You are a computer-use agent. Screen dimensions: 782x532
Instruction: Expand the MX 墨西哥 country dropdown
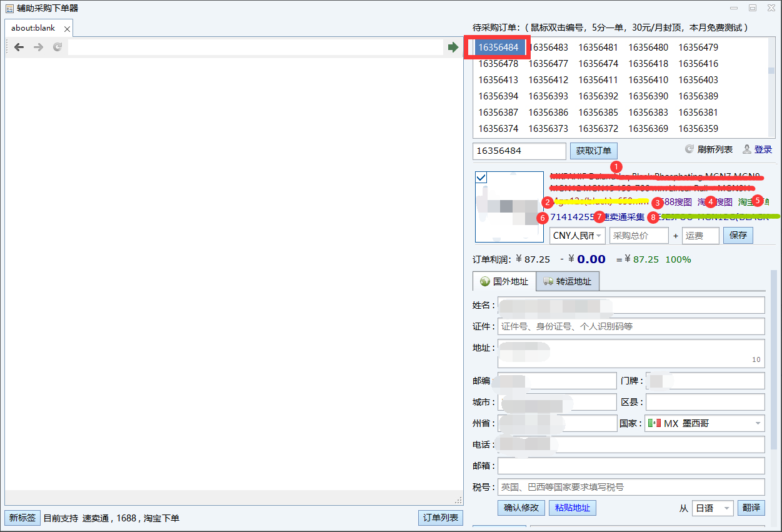704,423
